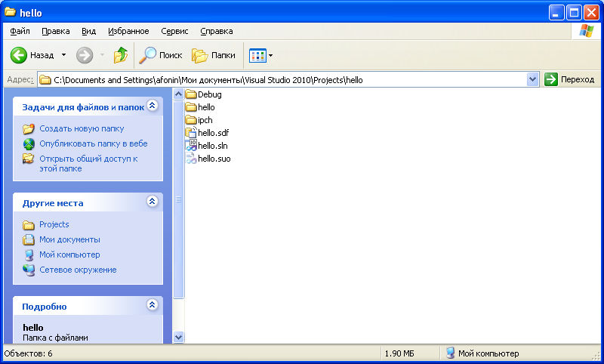
Task: Open the Избранное menu
Action: (x=128, y=31)
